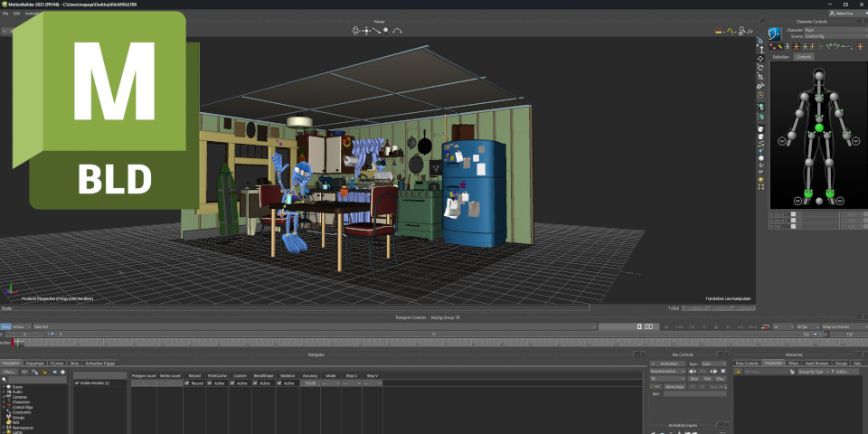Click the Animation button in Key Controls
Image resolution: width=868 pixels, height=434 pixels.
667,363
